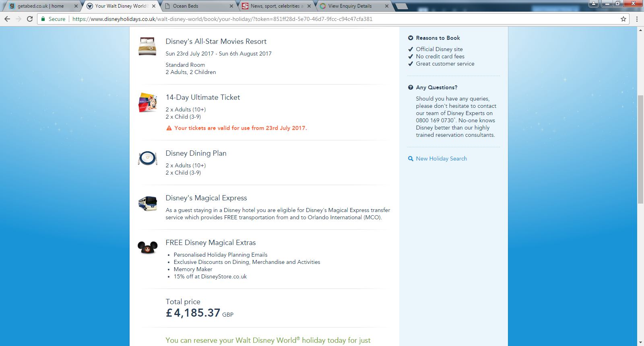Screen dimensions: 644x346
Task: Click the Standard Room text
Action: point(185,65)
